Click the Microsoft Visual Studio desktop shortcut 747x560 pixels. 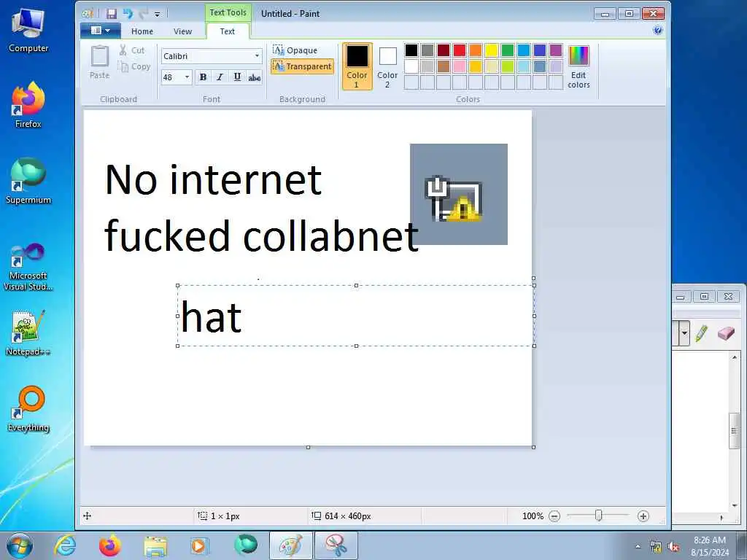point(28,267)
